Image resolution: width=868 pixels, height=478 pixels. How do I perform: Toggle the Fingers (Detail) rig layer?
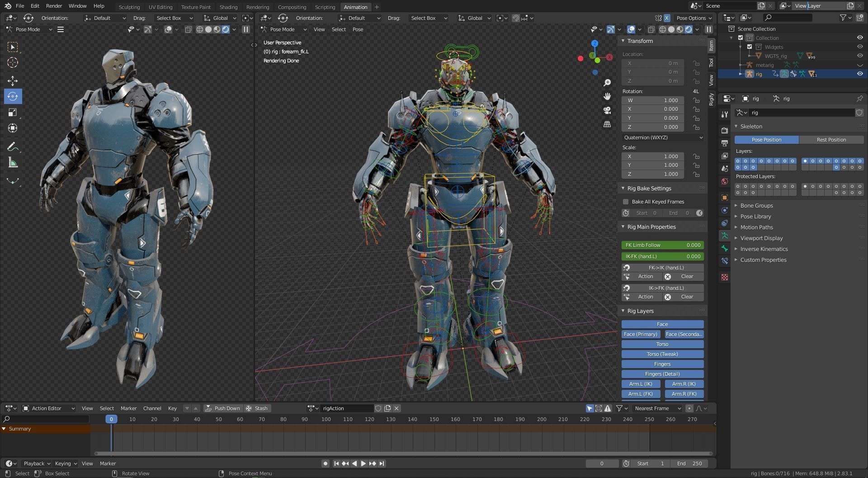point(663,374)
